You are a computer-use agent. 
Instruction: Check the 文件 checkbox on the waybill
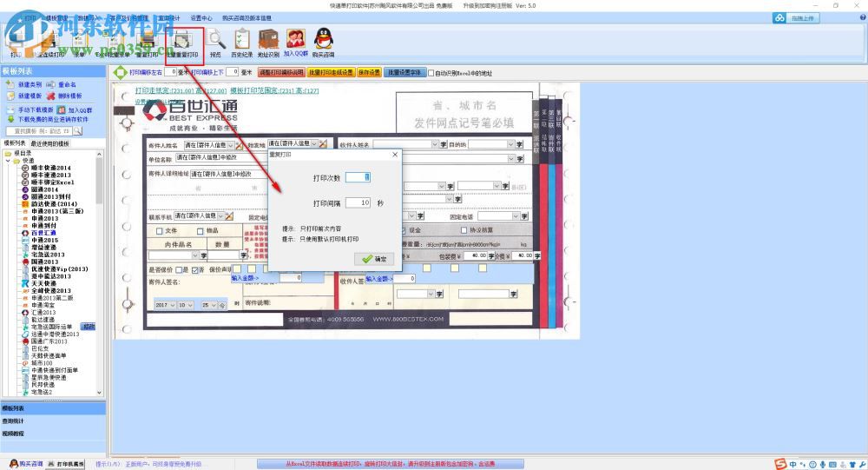160,230
